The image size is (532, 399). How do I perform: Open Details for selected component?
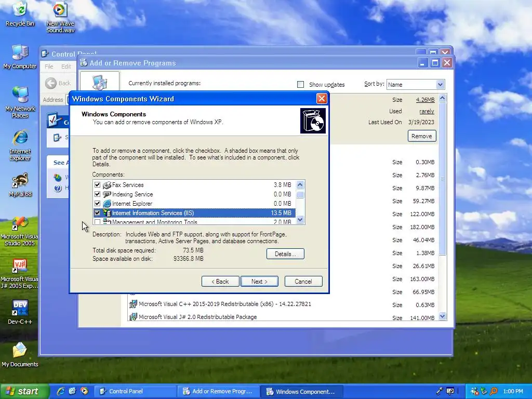tap(285, 254)
